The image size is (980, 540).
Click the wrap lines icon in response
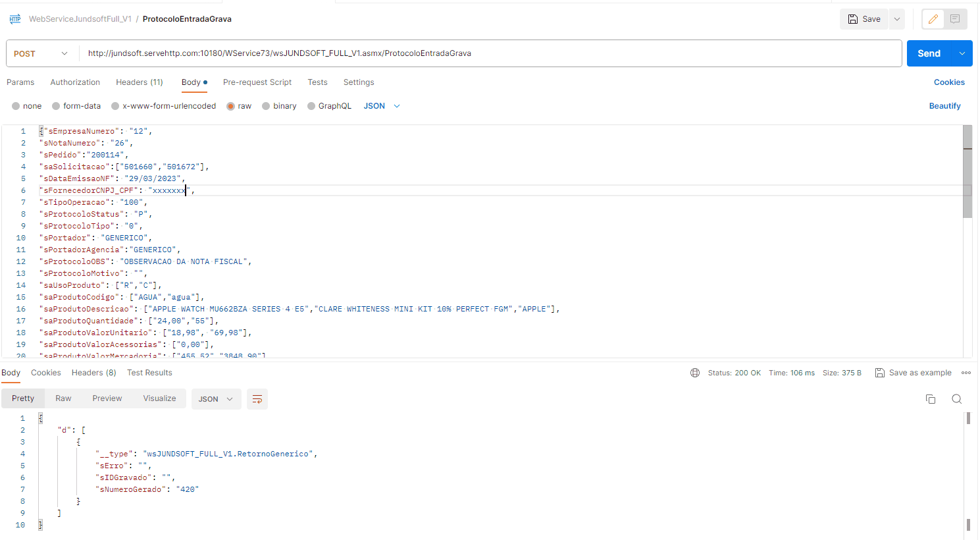[257, 399]
